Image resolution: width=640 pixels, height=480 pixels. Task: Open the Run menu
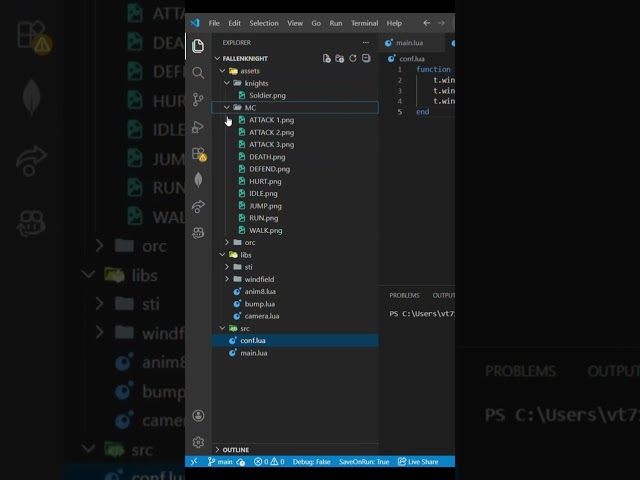pyautogui.click(x=336, y=23)
